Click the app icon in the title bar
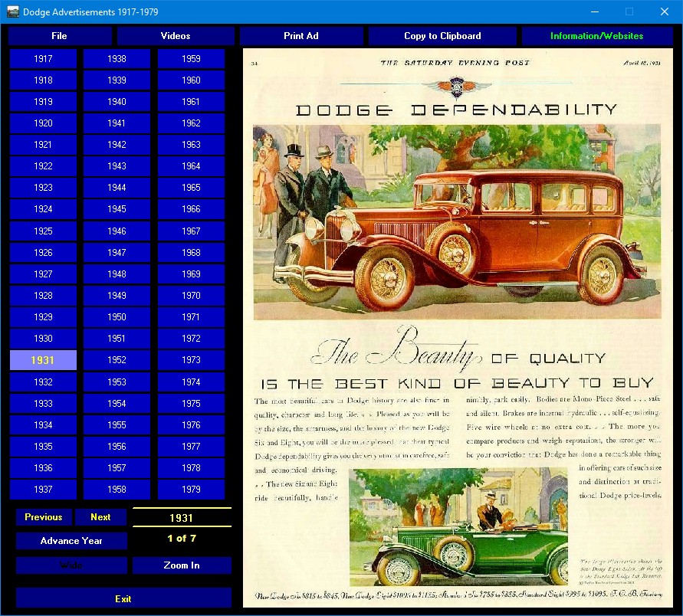Image resolution: width=683 pixels, height=616 pixels. (x=13, y=11)
